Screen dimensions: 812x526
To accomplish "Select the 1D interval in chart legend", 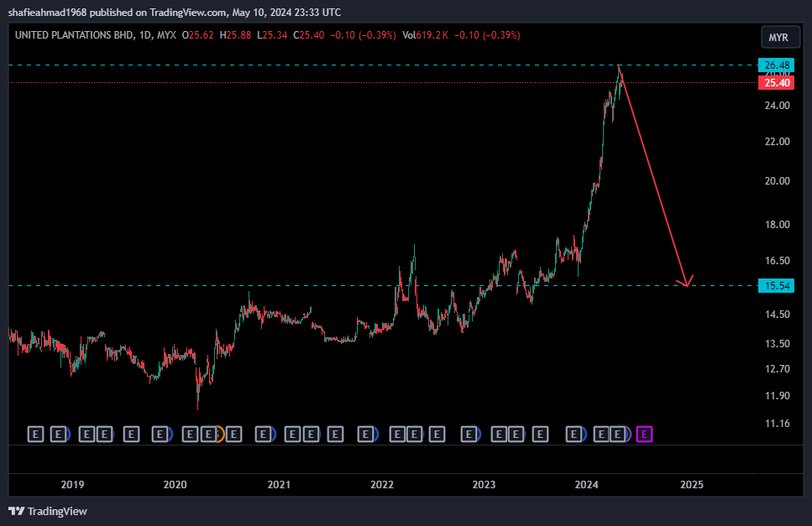I will click(x=145, y=35).
